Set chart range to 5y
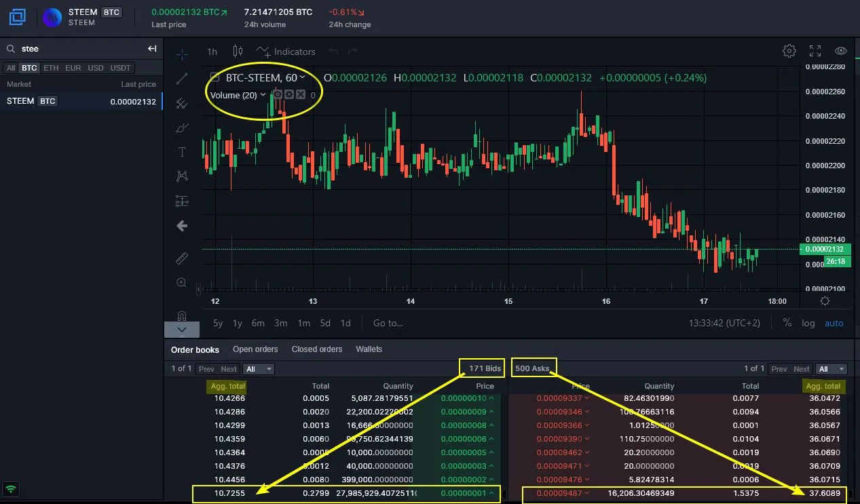 coord(218,323)
